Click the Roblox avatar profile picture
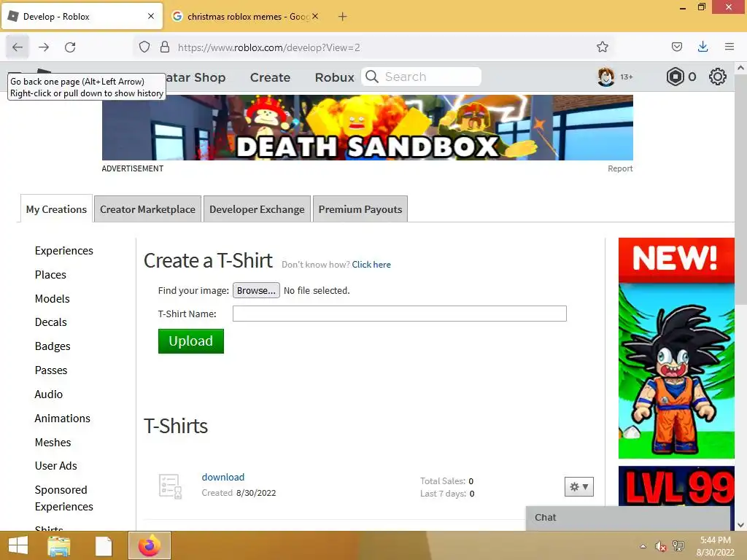 (606, 77)
